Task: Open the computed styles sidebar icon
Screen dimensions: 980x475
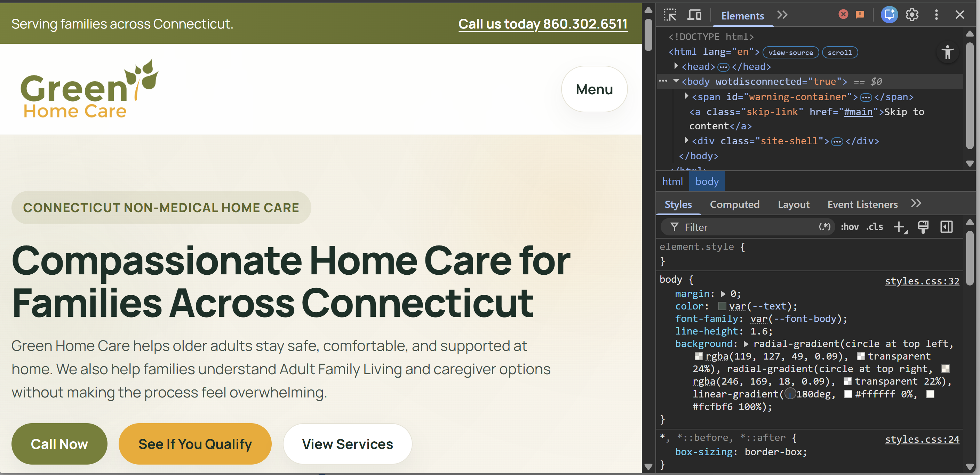Action: click(947, 227)
